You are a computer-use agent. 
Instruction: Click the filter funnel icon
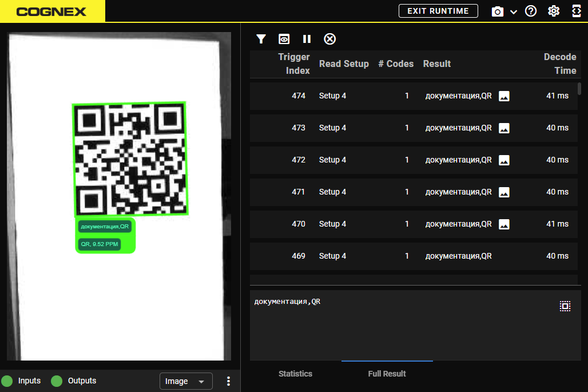(261, 39)
